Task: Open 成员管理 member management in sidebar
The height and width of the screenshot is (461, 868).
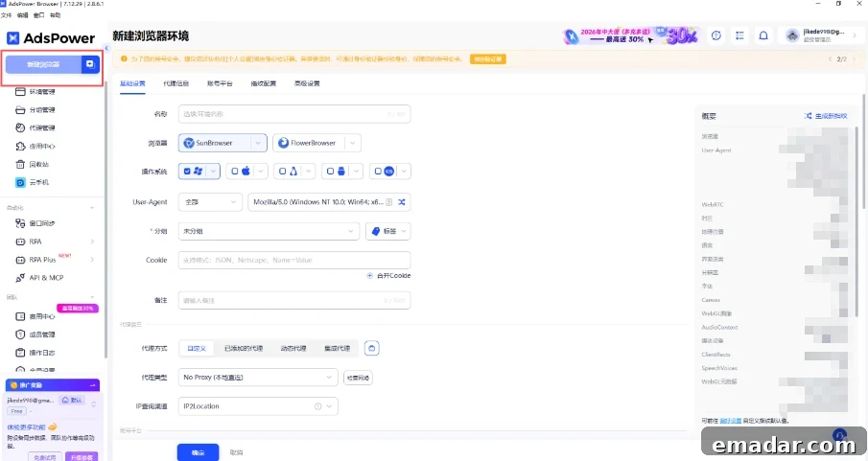Action: pos(41,334)
